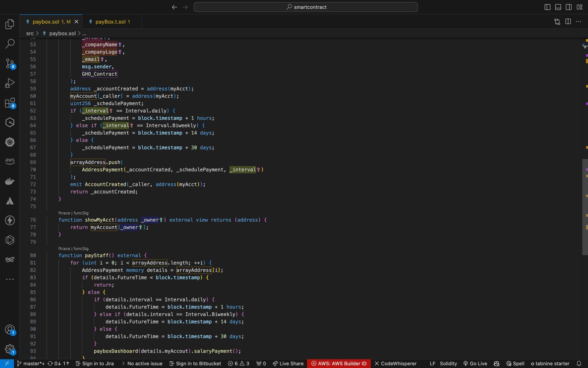Click line number 76 in gutter
Viewport: 588px width, 368px height.
(33, 220)
